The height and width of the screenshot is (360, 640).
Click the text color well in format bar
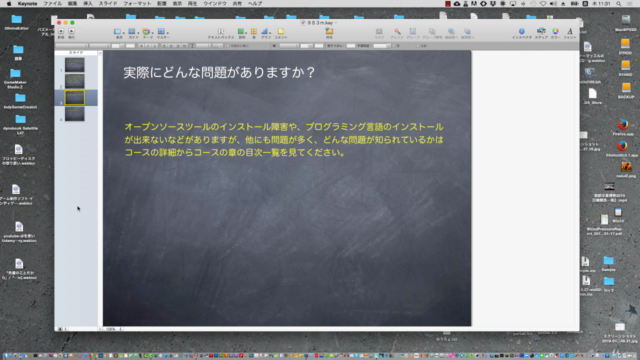click(x=130, y=46)
